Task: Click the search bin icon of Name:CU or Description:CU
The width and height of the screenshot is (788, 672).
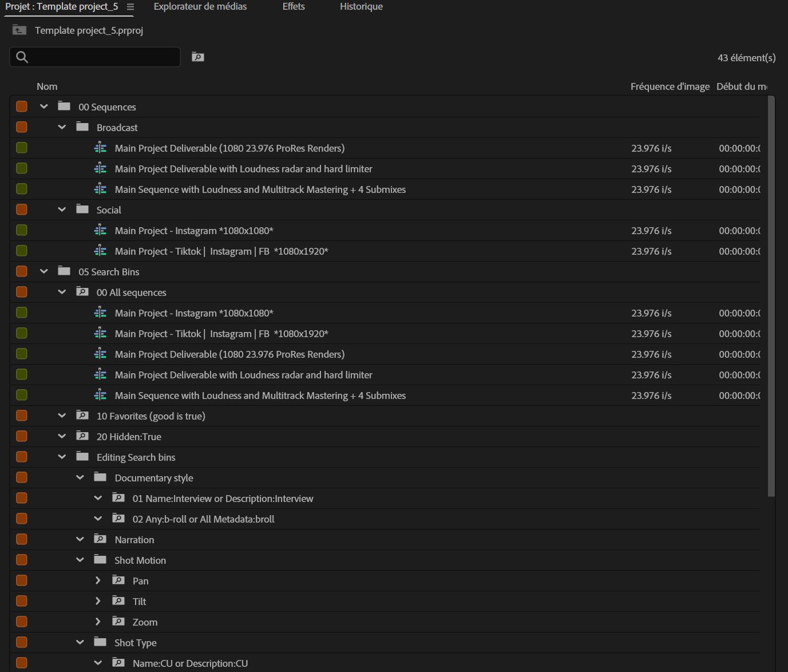Action: pos(118,662)
